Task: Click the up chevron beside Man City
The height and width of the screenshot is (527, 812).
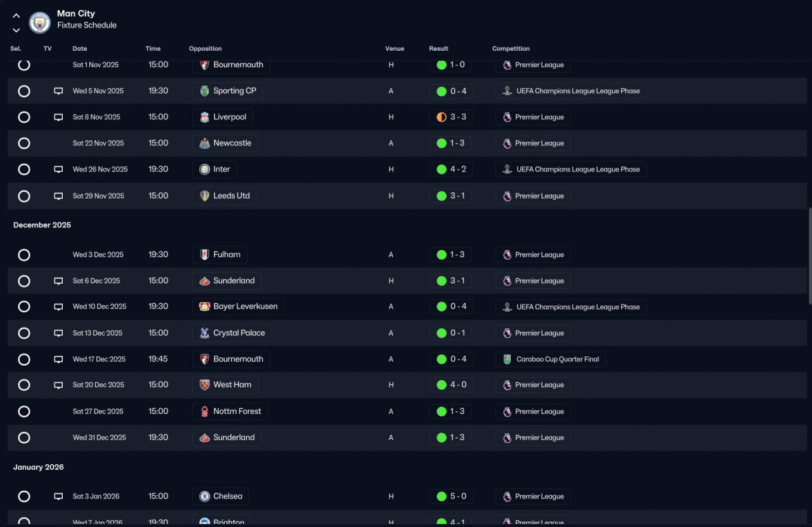Action: (x=16, y=16)
